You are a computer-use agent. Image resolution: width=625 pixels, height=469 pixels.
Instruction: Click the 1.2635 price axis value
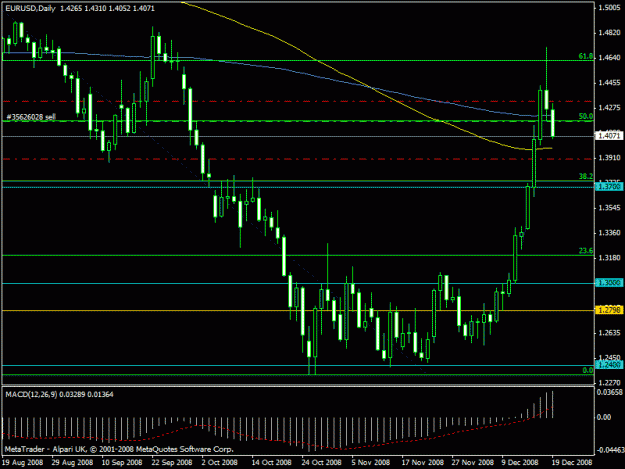point(609,333)
